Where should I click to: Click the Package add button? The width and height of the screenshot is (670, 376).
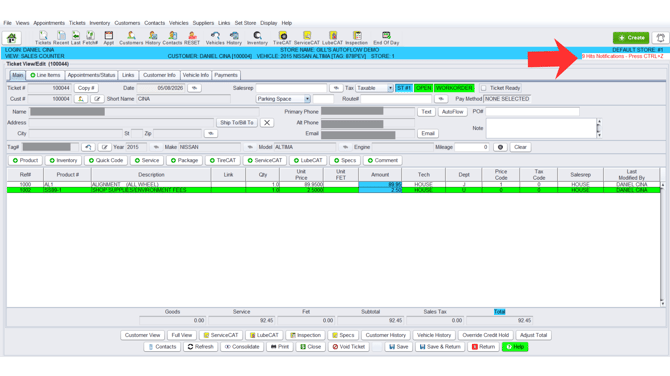(184, 161)
